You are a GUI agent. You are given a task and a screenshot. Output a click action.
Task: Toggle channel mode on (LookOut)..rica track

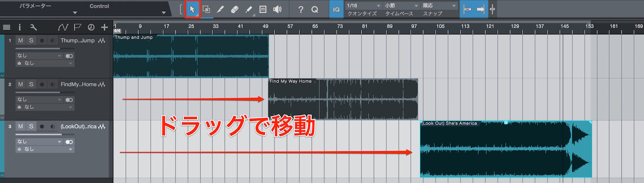(x=69, y=142)
